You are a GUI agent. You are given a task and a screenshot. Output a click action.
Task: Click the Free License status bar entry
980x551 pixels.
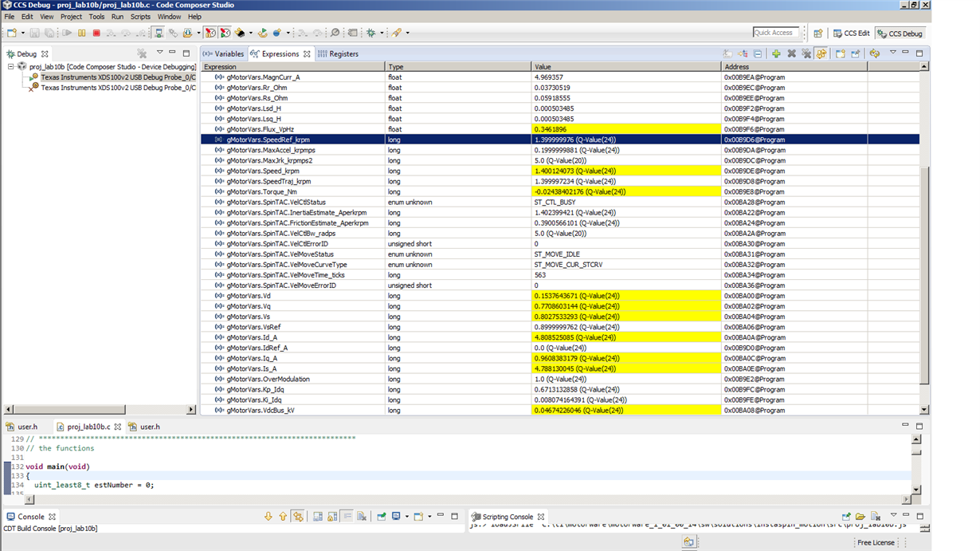876,542
